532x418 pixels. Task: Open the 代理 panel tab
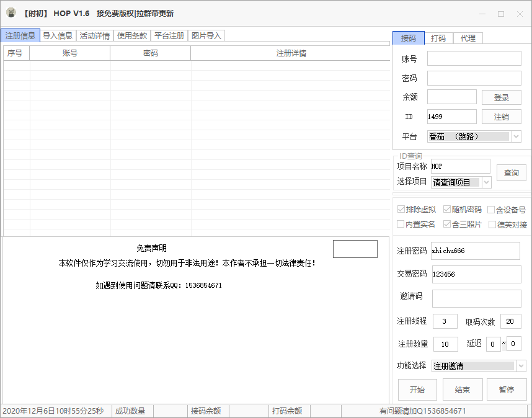[468, 38]
